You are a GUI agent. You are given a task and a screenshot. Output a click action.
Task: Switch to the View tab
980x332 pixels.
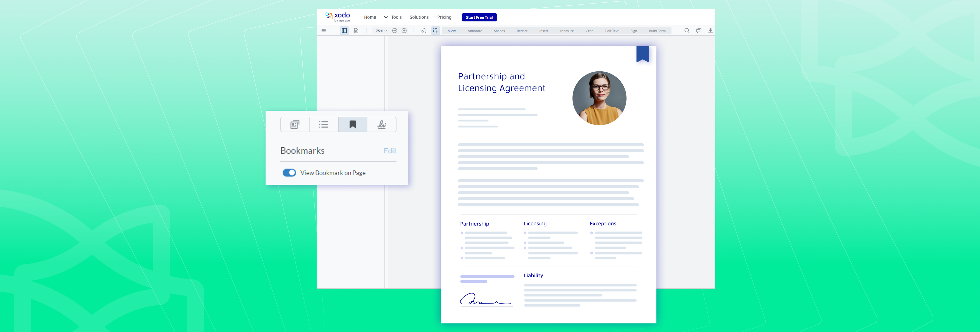tap(451, 31)
